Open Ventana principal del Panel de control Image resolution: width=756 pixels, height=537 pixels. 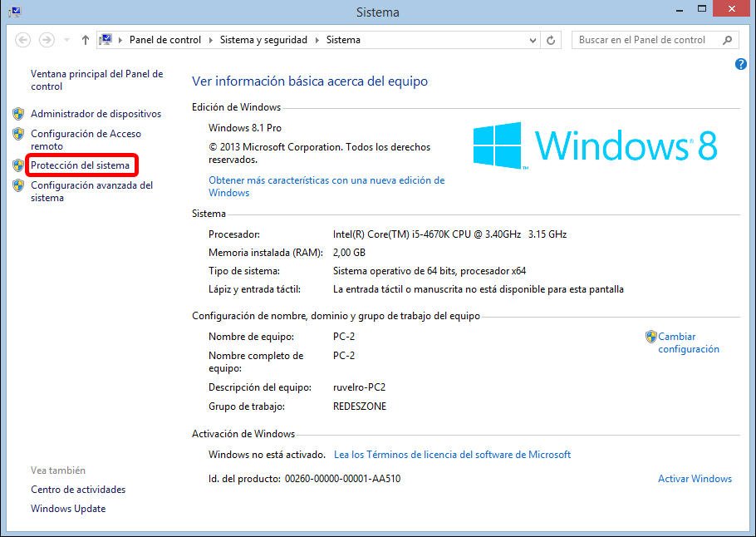pos(97,80)
